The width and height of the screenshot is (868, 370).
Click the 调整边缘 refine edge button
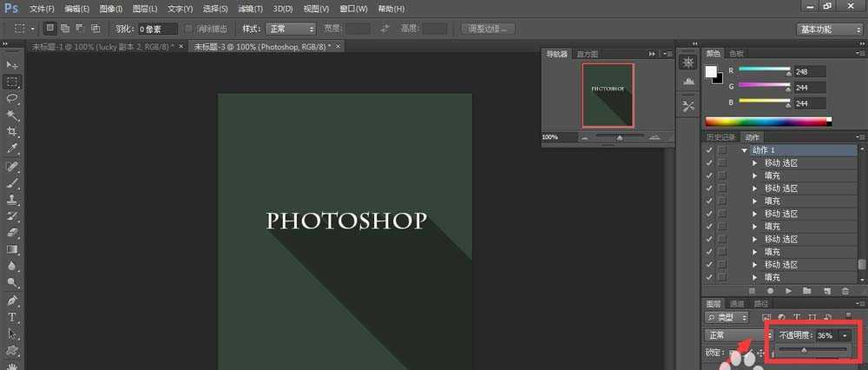(x=490, y=29)
